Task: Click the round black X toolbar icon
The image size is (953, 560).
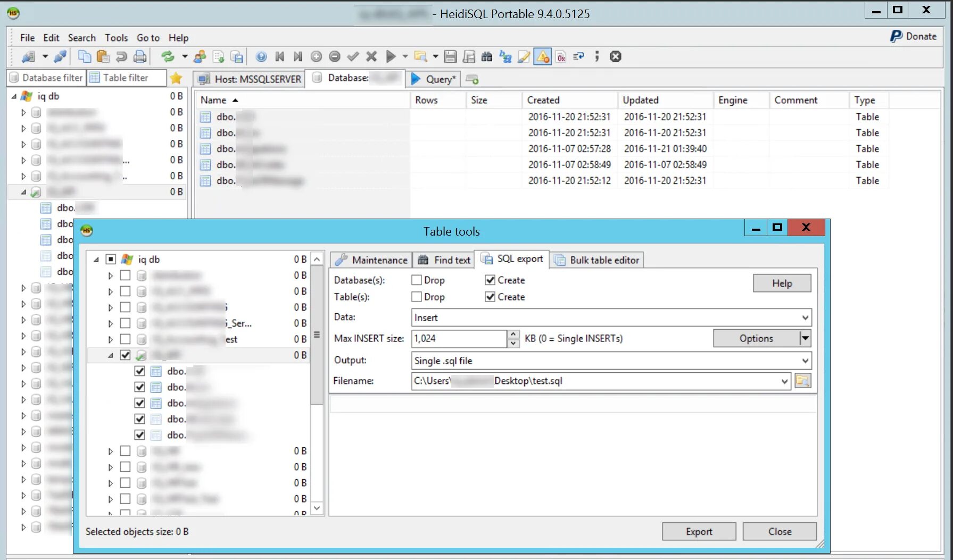Action: coord(616,56)
